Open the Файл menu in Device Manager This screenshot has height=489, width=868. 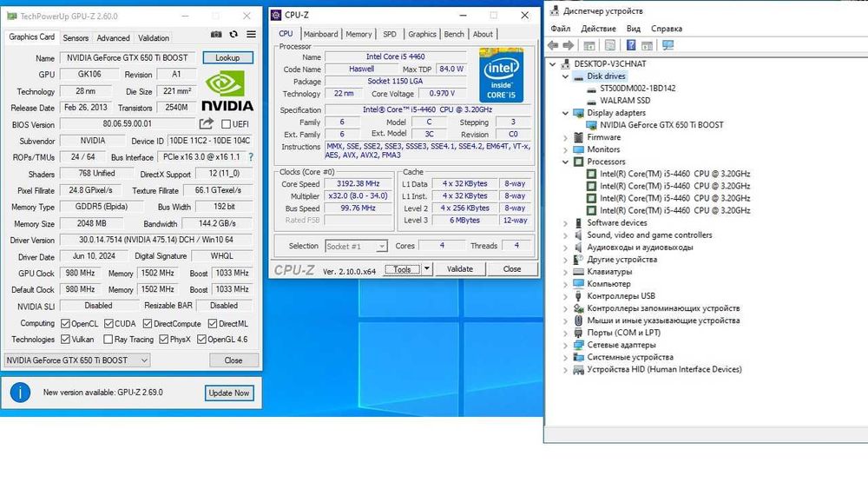560,29
